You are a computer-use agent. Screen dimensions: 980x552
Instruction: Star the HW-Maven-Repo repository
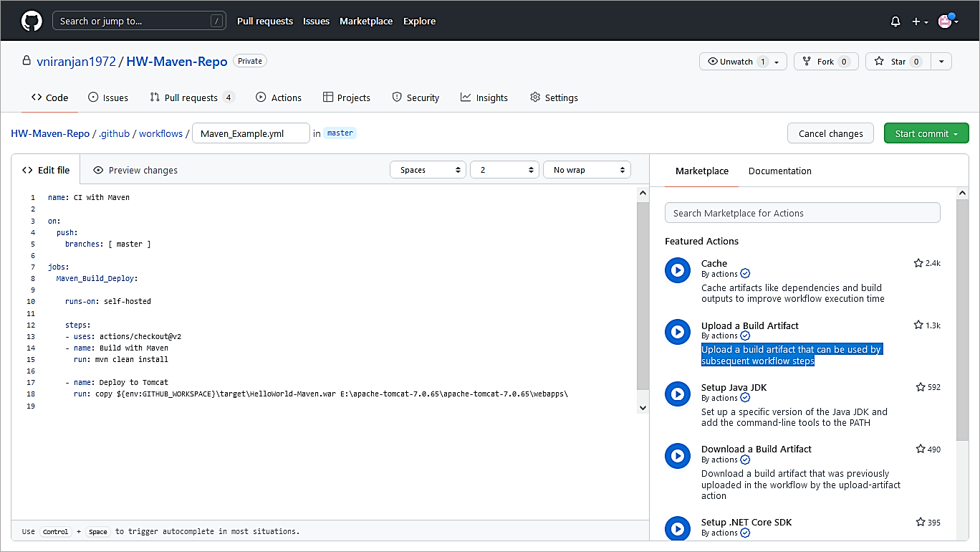click(891, 62)
